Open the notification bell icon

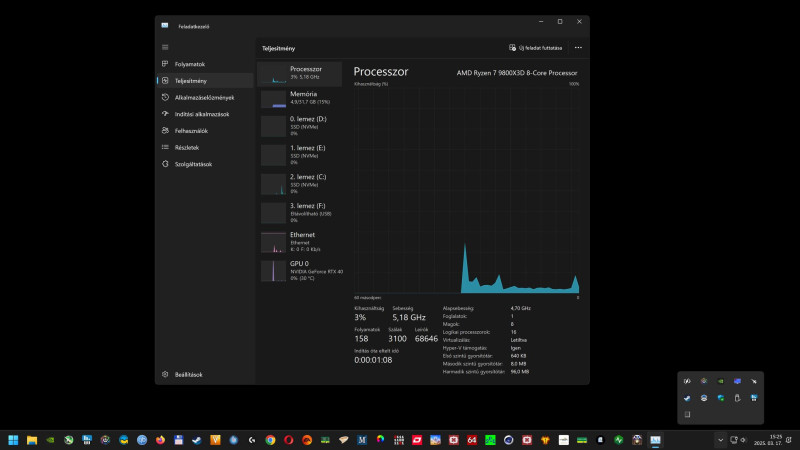click(x=789, y=440)
